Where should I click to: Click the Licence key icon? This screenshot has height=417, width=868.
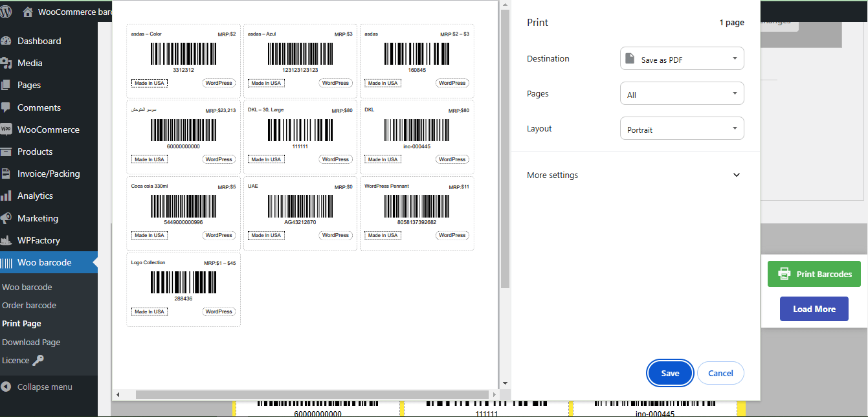pos(39,360)
